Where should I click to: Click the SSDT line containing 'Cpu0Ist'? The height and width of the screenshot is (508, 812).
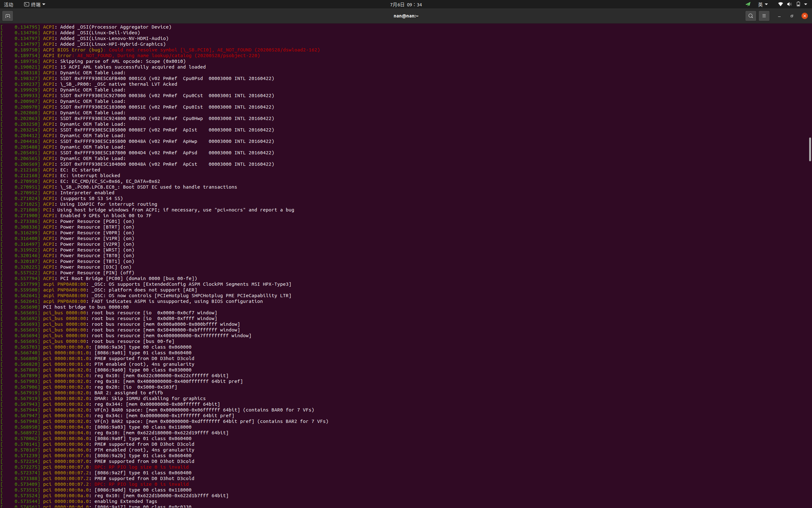coord(138,107)
